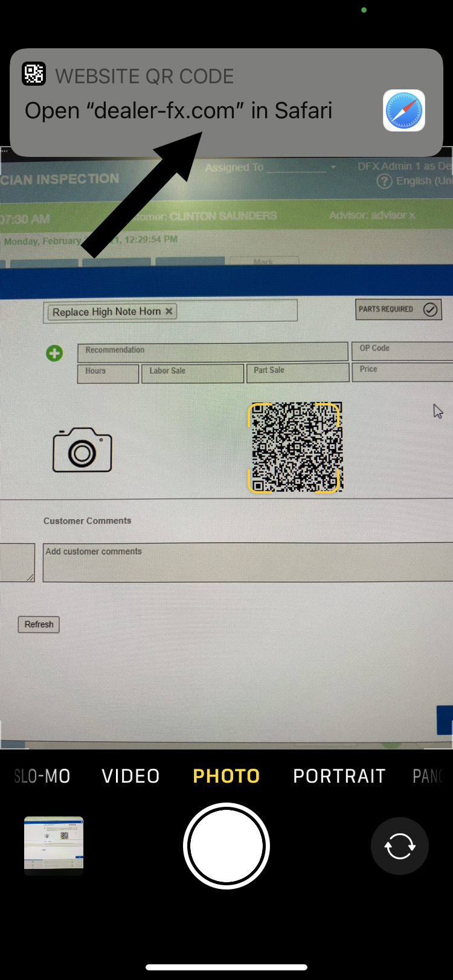Viewport: 453px width, 980px height.
Task: Click the Part Sale field
Action: pyautogui.click(x=297, y=373)
